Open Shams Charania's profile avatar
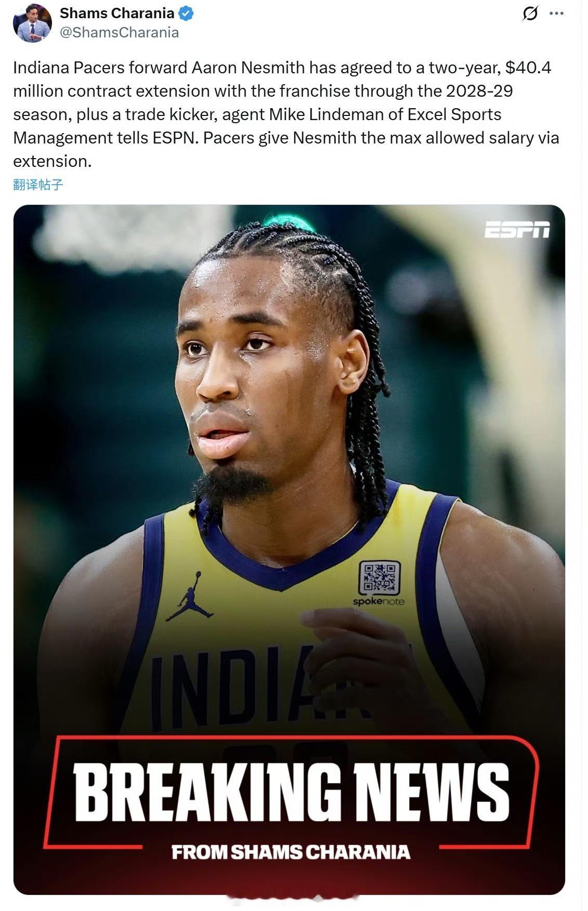 coord(31,23)
